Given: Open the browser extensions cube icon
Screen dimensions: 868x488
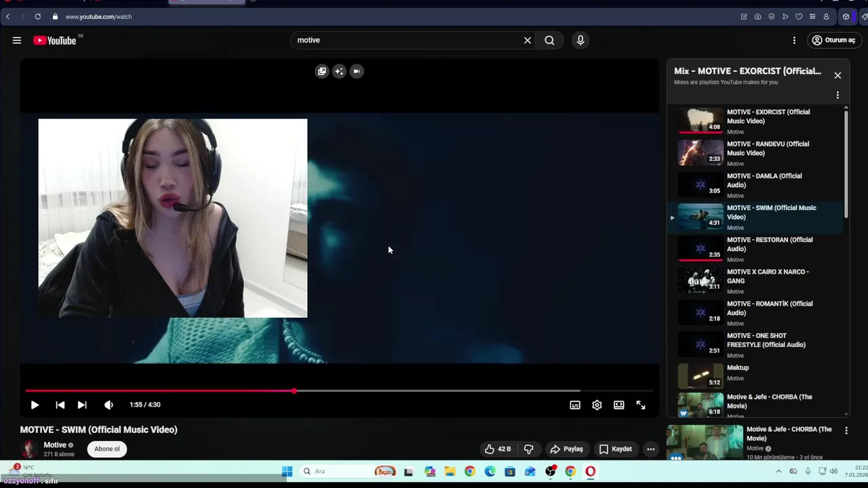Looking at the screenshot, I should 846,16.
